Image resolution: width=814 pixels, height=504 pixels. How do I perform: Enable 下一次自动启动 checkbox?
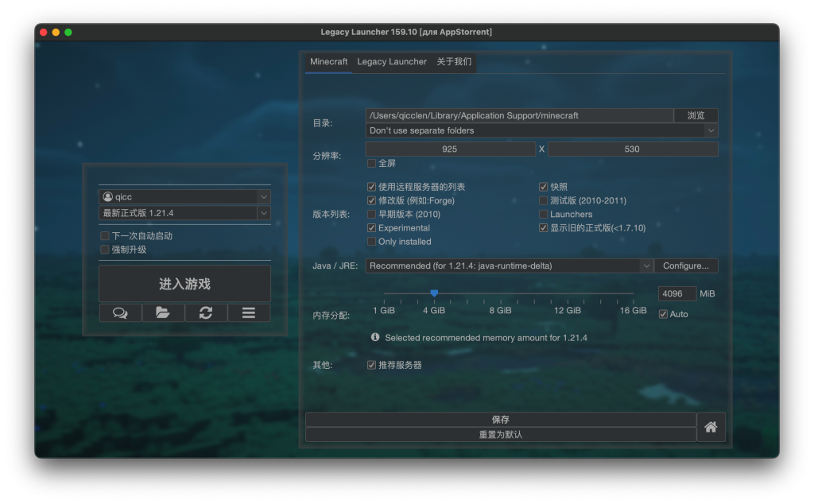[x=105, y=235]
